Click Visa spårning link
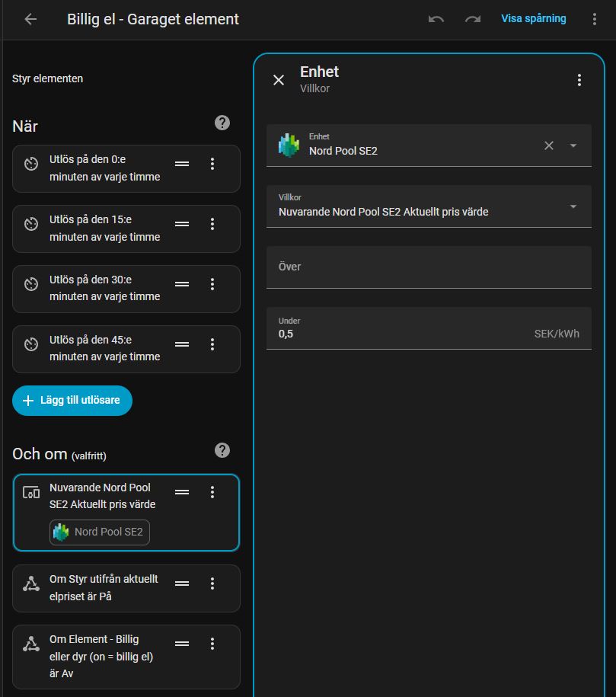616x697 pixels. pos(533,19)
